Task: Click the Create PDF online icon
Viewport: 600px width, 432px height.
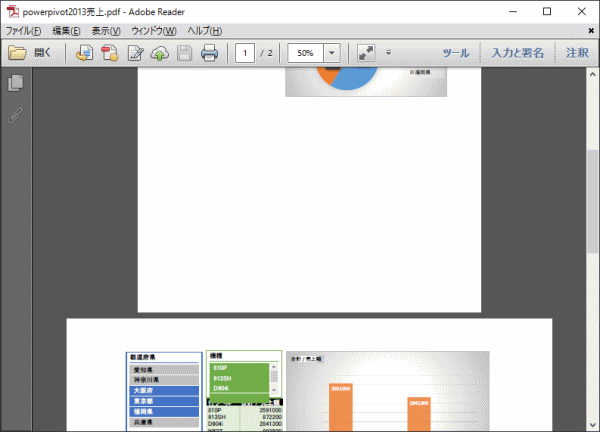Action: pyautogui.click(x=84, y=53)
